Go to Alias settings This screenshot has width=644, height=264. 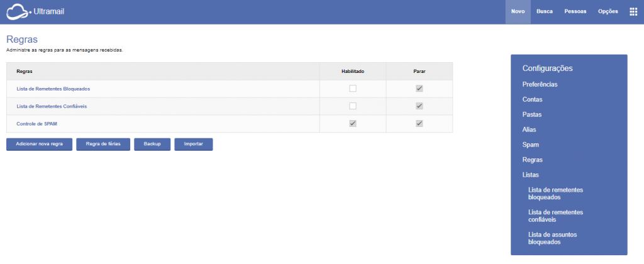point(530,129)
